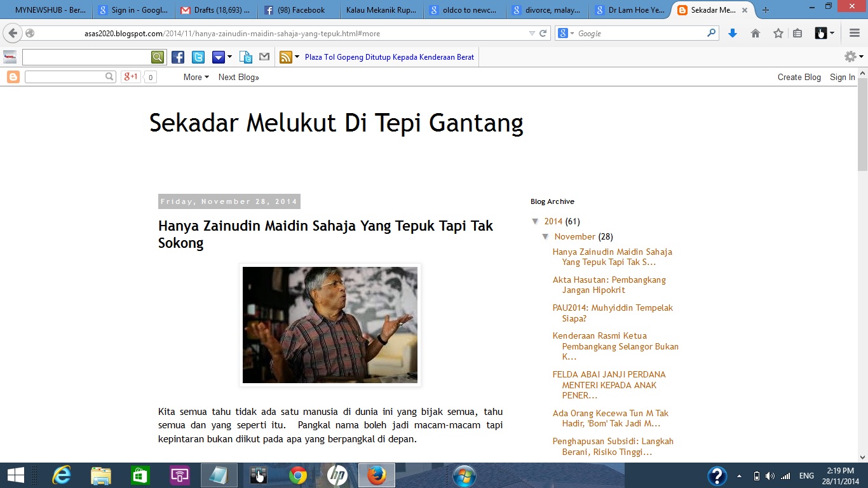The height and width of the screenshot is (488, 868).
Task: Click the Twitter icon in the toolbar
Action: (198, 57)
